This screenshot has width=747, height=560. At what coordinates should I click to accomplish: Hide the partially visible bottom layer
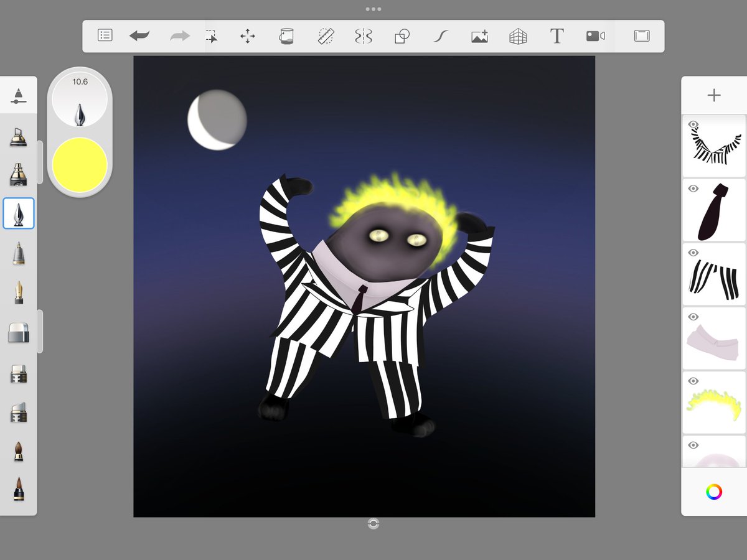coord(693,445)
